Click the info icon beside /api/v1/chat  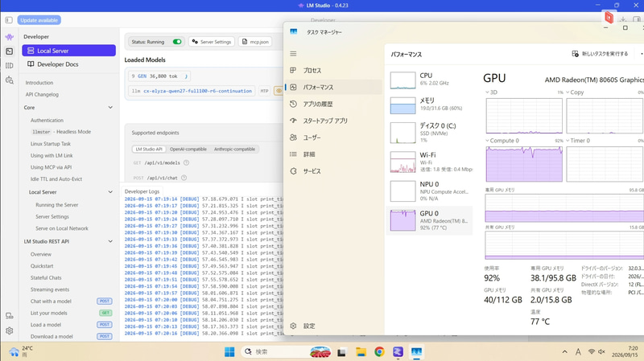[x=184, y=178]
